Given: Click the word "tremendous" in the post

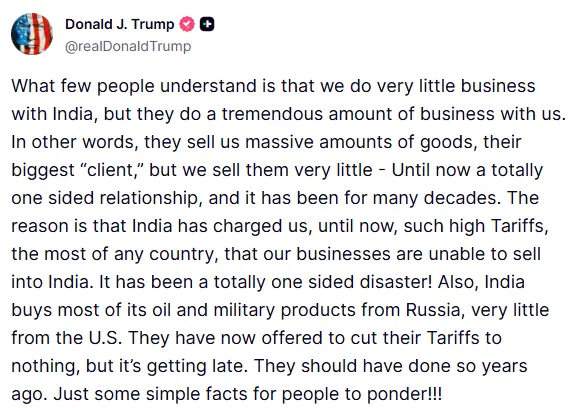Looking at the screenshot, I should point(272,114).
